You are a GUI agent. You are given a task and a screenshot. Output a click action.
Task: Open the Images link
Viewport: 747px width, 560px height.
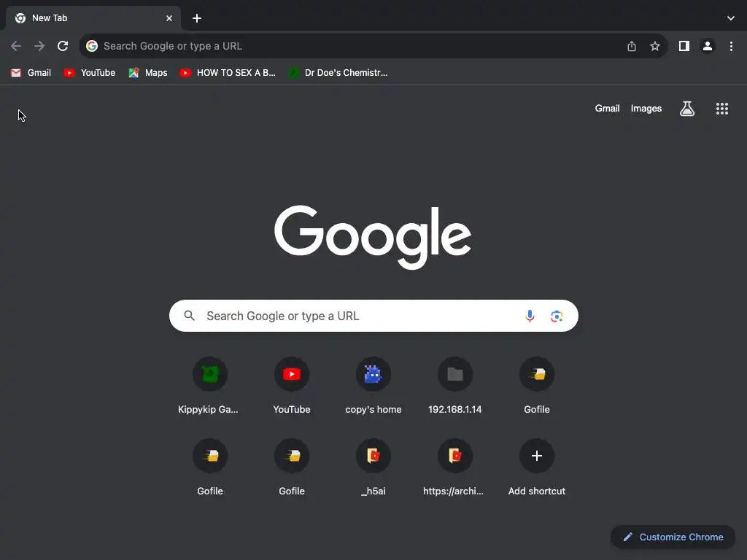[x=646, y=109]
